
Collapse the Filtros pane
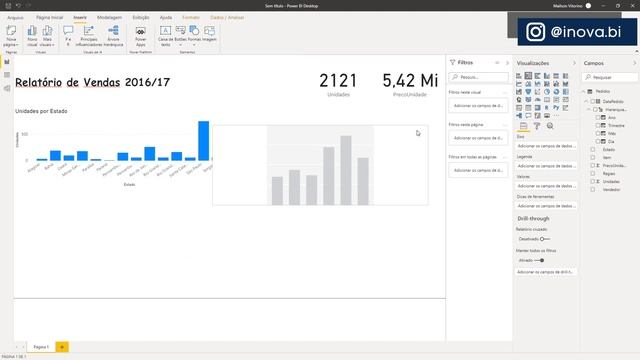507,63
